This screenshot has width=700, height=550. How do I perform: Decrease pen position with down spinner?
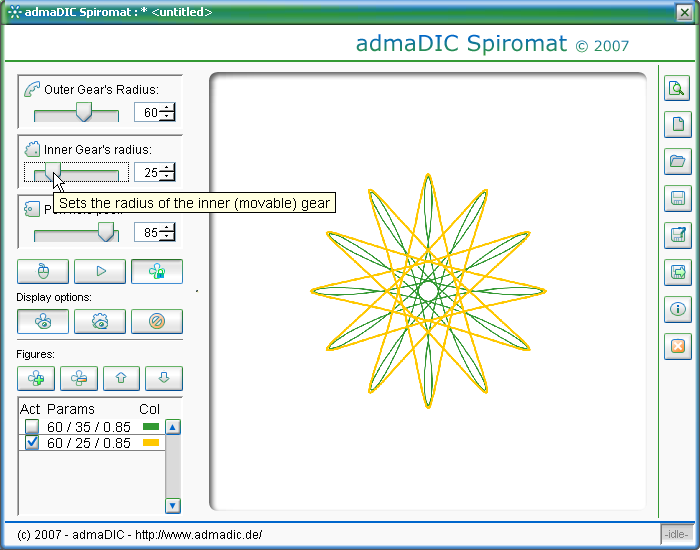click(167, 237)
